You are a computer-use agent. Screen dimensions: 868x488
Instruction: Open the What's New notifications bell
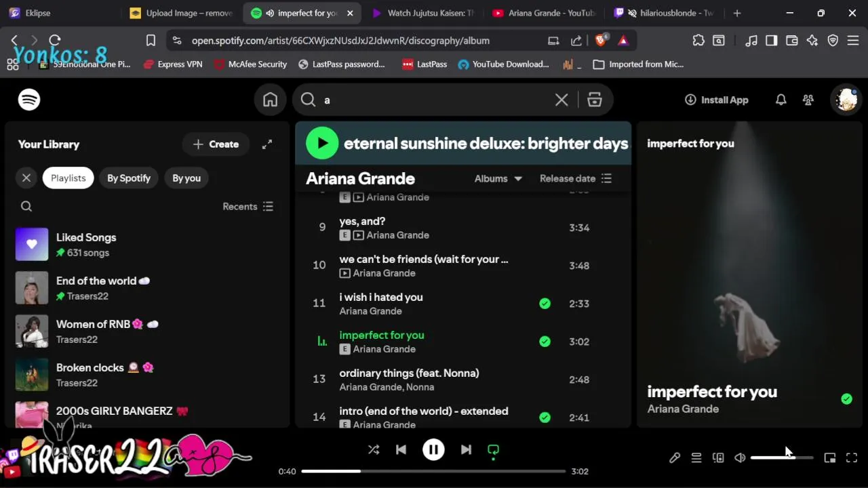(x=781, y=100)
